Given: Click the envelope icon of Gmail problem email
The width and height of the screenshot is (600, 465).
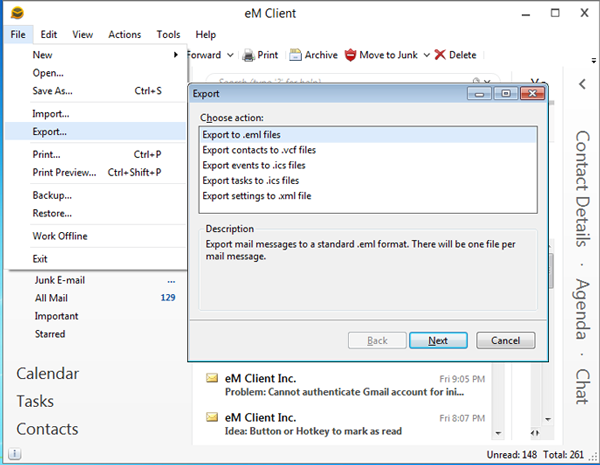Looking at the screenshot, I should pos(212,378).
